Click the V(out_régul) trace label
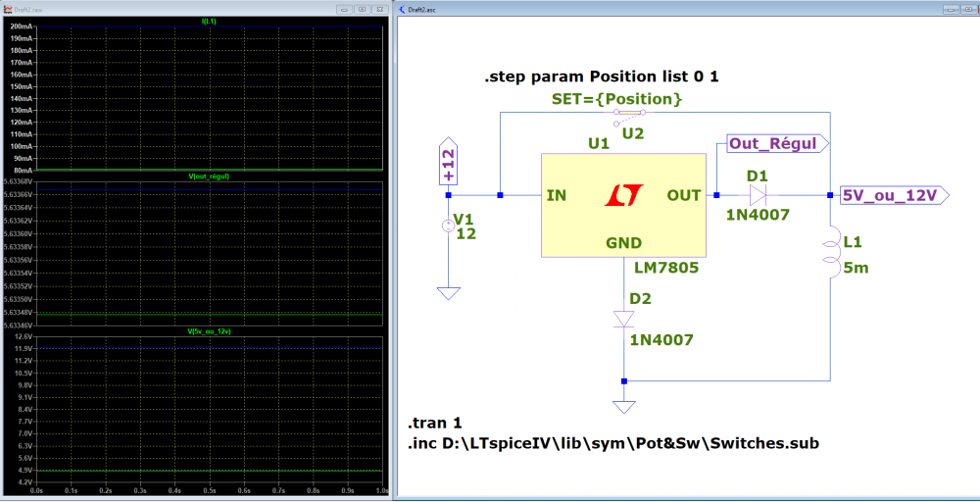Viewport: 980px width, 502px height. click(x=209, y=176)
